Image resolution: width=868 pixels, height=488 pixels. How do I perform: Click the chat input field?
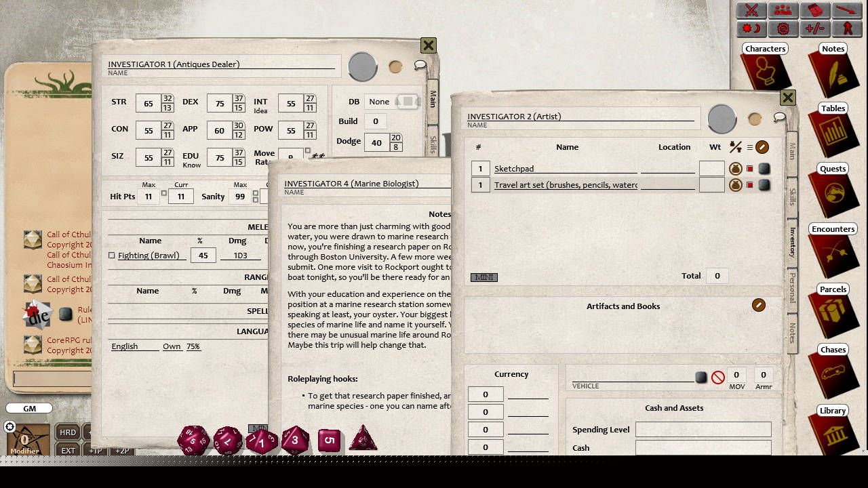52,379
